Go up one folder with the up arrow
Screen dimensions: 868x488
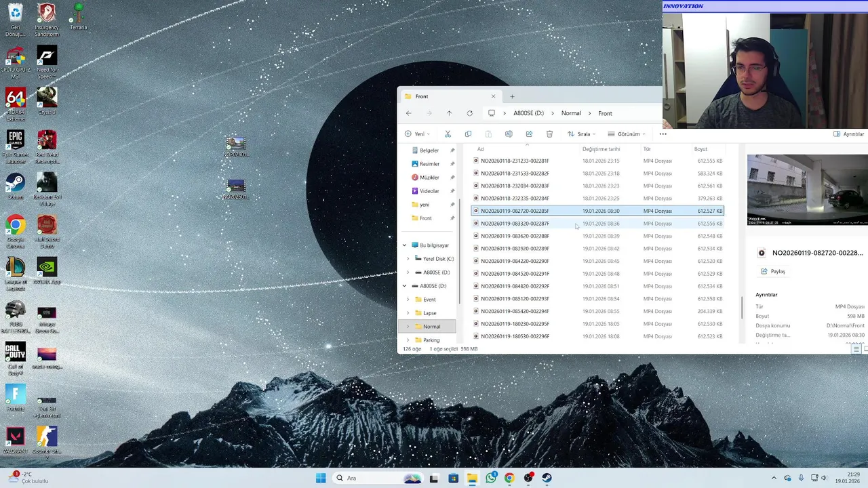tap(449, 113)
